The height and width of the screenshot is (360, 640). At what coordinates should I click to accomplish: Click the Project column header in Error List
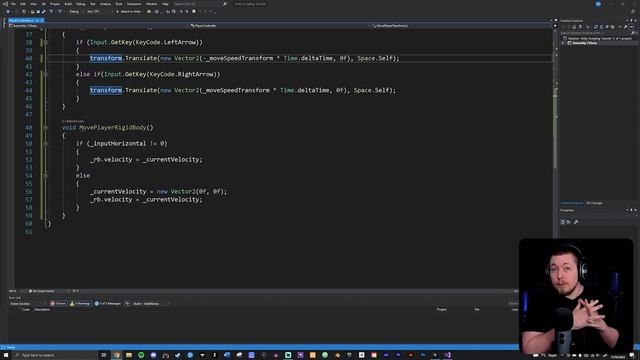point(442,309)
